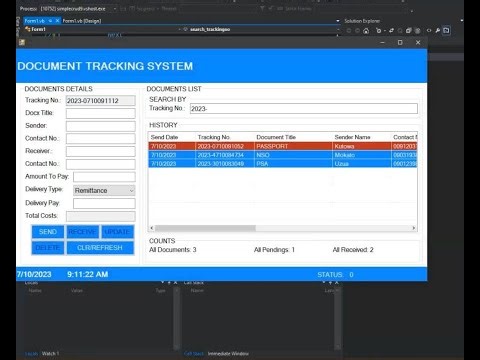Screen dimensions: 480x360
Task: Focus the Delivery Pay field
Action: coord(104,203)
